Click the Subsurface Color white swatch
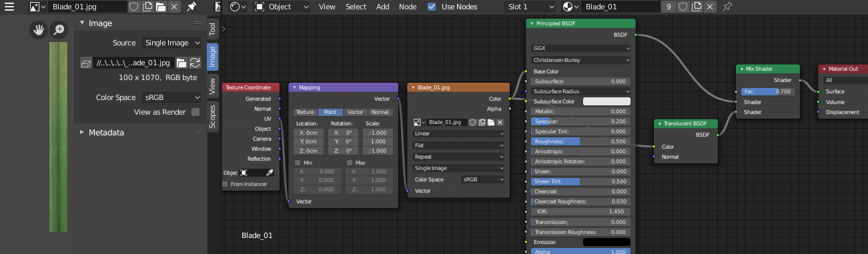The width and height of the screenshot is (868, 254). tap(606, 101)
